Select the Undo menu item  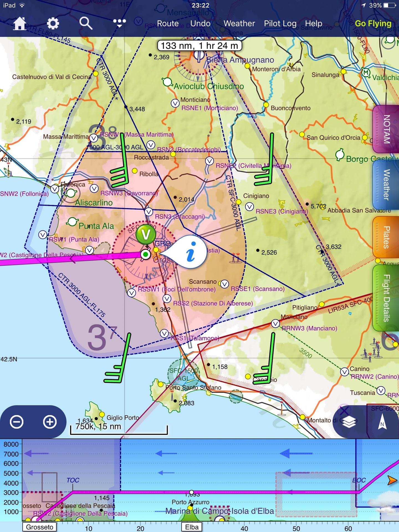200,24
